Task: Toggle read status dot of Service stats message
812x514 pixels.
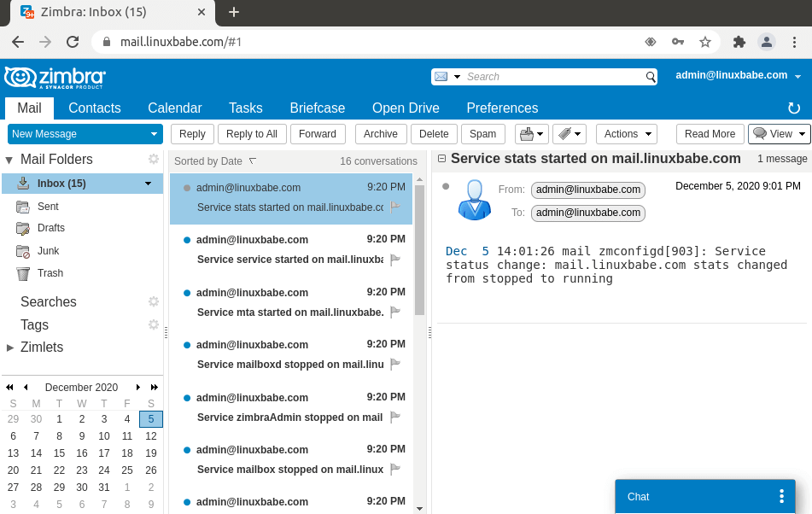Action: coord(187,188)
